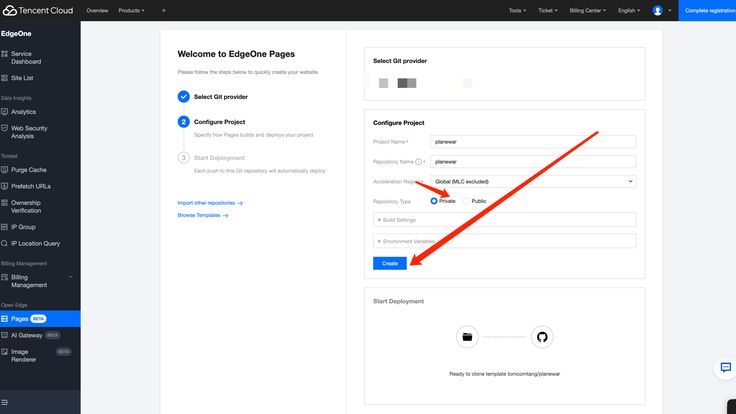Collapse the sidebar with the bottom menu icon
The image size is (736, 414).
coord(5,402)
